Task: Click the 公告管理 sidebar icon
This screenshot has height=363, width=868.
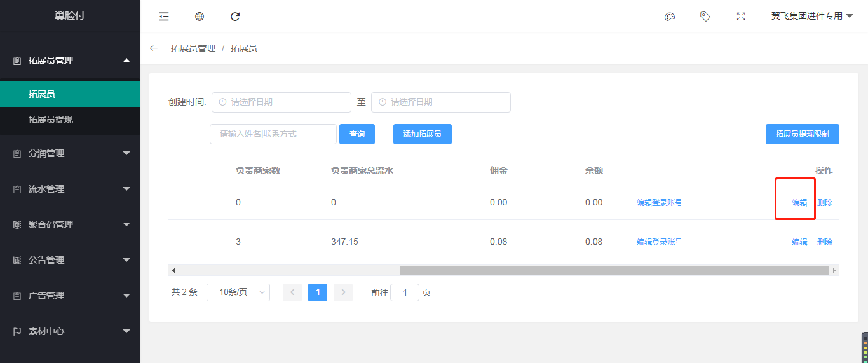Action: [x=17, y=261]
